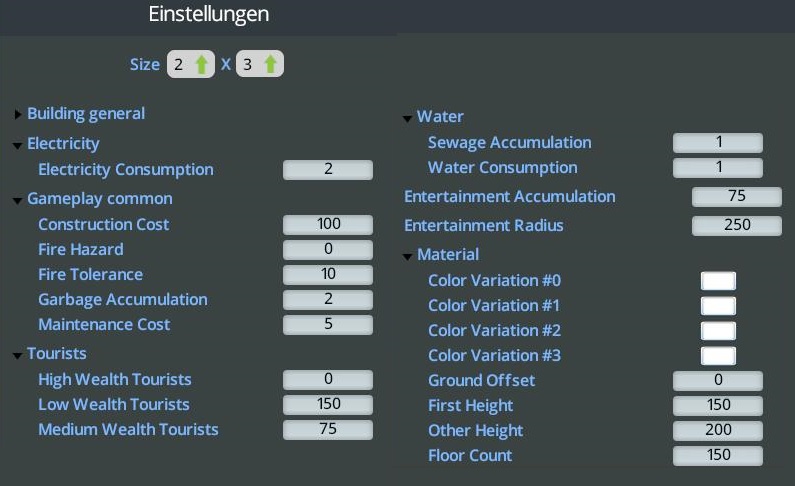This screenshot has height=486, width=795.
Task: Click the green up arrow for size width
Action: tap(202, 65)
